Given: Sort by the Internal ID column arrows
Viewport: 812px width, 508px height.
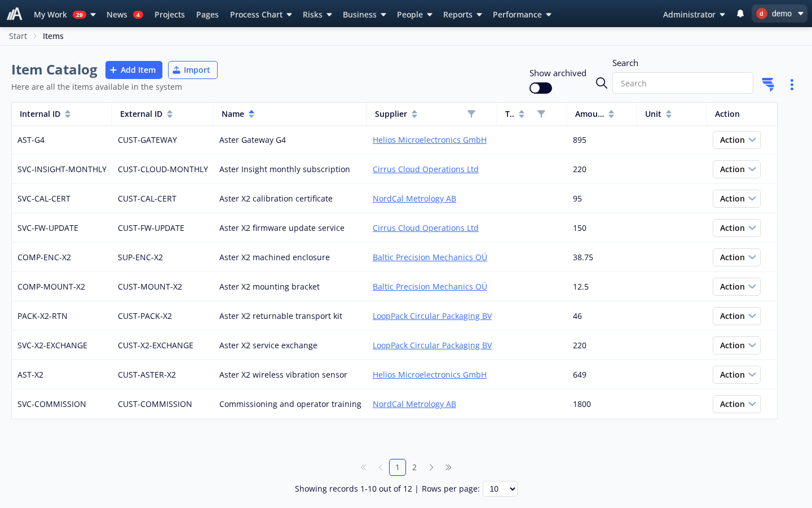Looking at the screenshot, I should click(x=68, y=114).
